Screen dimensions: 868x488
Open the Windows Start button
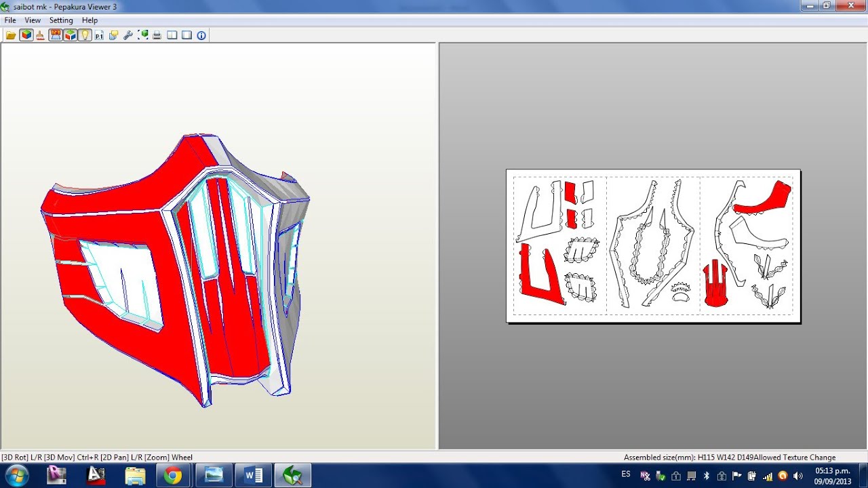coord(16,476)
